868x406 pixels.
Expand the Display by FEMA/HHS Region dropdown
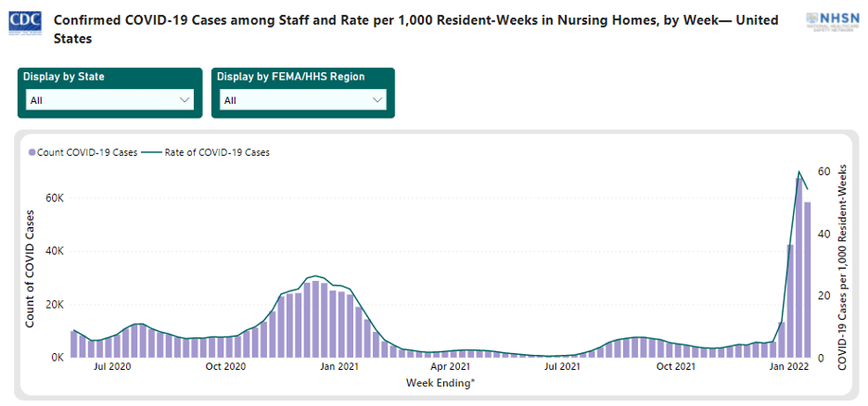click(x=302, y=100)
